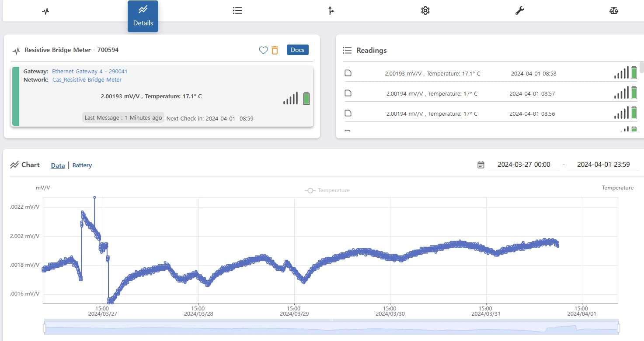Click the Chart header icon

click(14, 165)
